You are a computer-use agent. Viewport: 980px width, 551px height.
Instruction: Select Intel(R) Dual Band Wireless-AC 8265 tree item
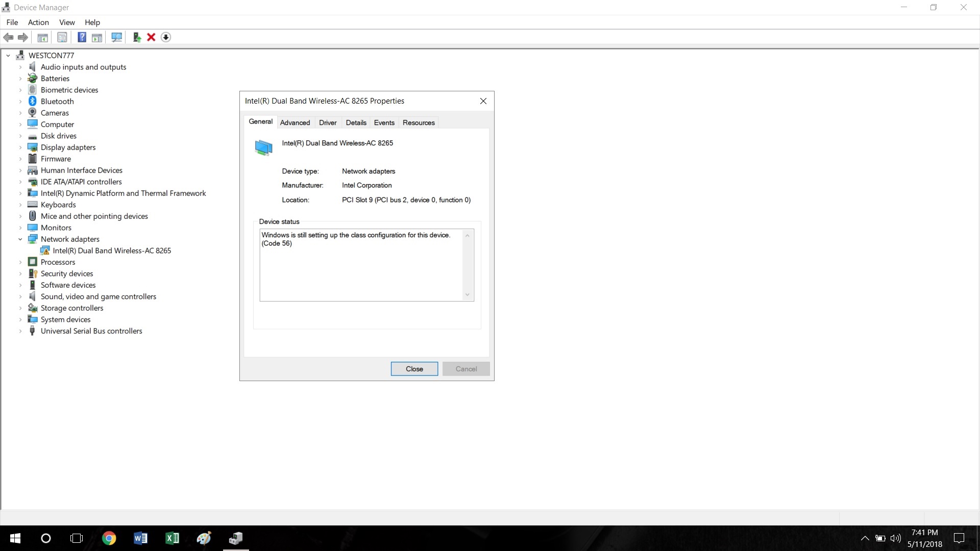tap(112, 251)
